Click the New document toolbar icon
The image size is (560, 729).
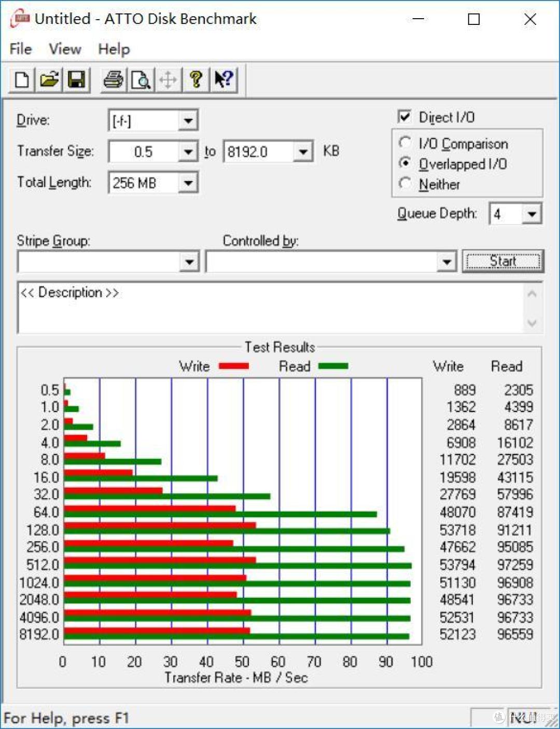(x=22, y=80)
